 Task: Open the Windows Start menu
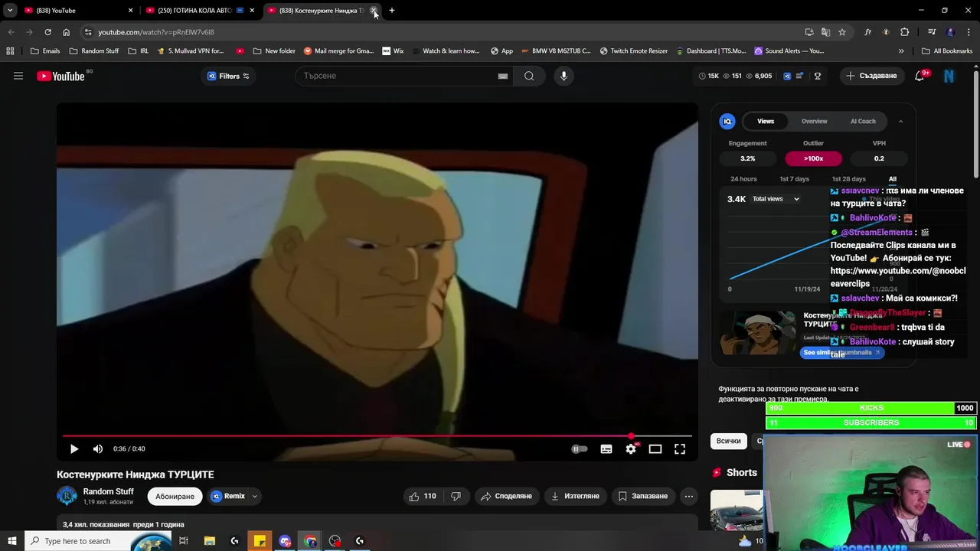tap(11, 541)
